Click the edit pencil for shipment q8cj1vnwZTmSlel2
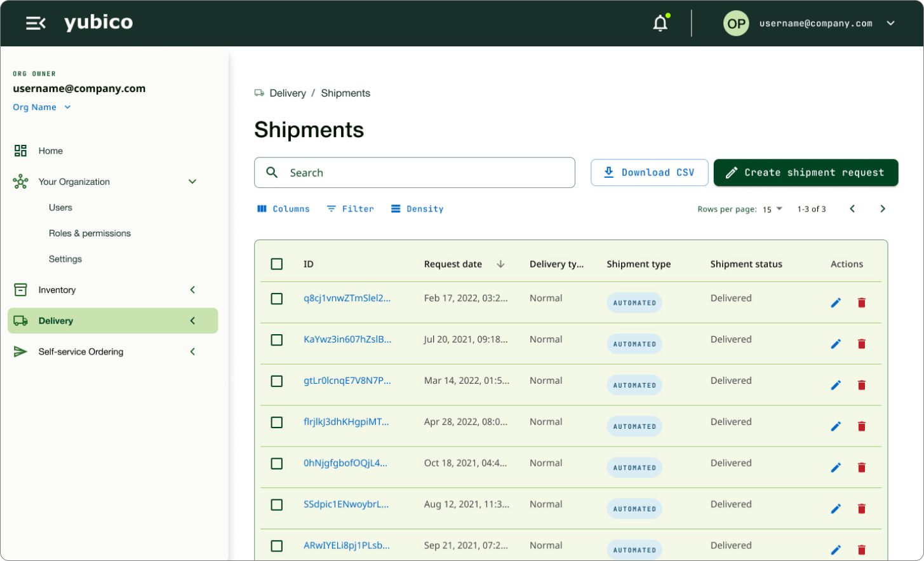The image size is (924, 561). click(x=836, y=302)
